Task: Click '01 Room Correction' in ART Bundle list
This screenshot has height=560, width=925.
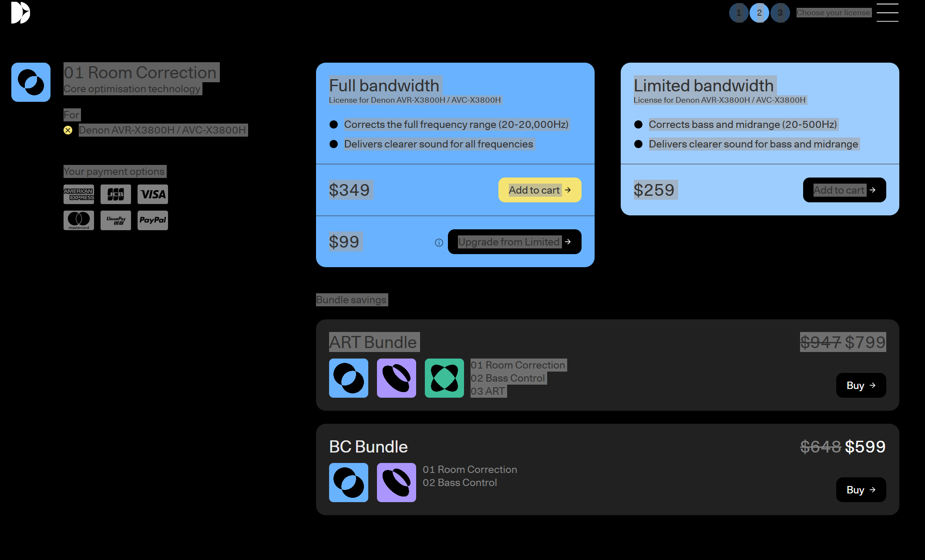Action: click(x=518, y=365)
